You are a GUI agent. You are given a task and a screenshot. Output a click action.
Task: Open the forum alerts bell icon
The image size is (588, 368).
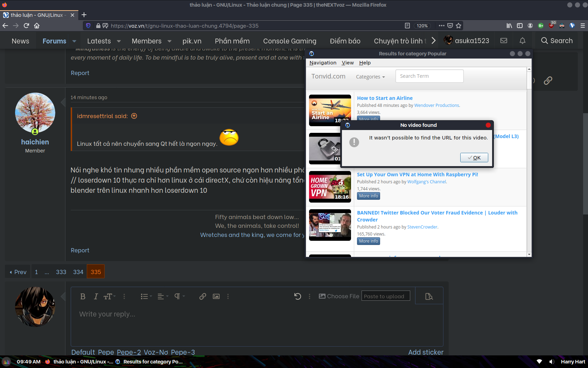pos(523,41)
